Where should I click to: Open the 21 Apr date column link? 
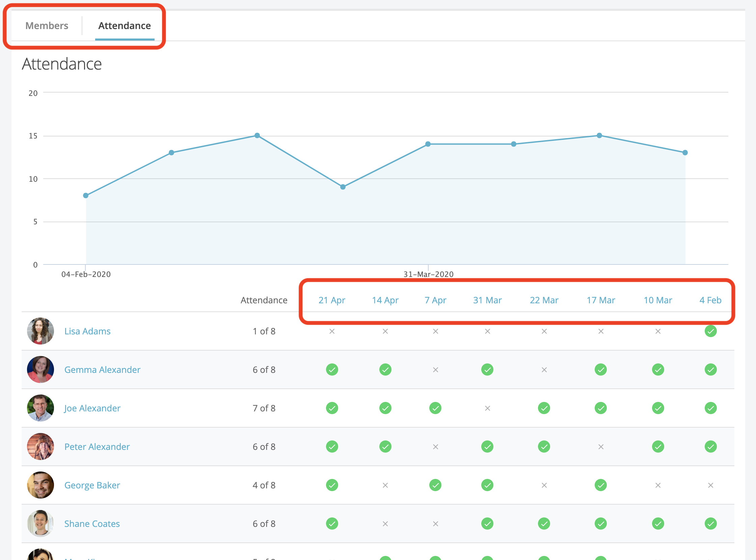(332, 300)
